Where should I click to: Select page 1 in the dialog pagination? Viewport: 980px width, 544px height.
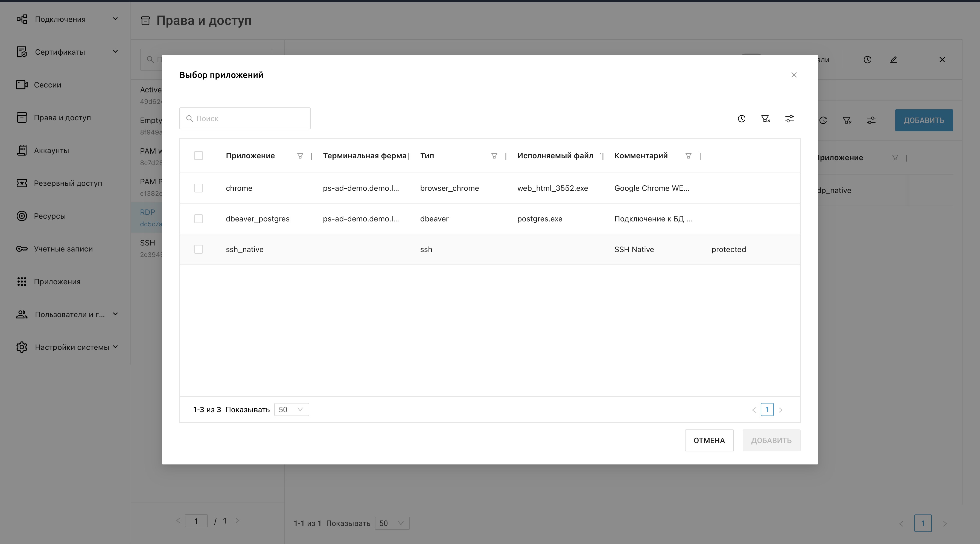click(x=767, y=410)
